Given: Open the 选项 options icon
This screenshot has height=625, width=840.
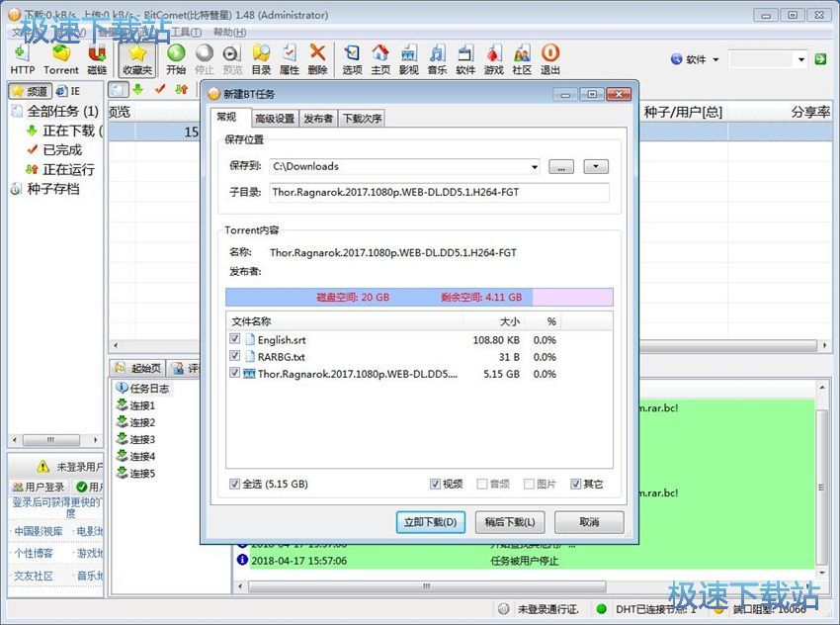Looking at the screenshot, I should click(x=352, y=59).
